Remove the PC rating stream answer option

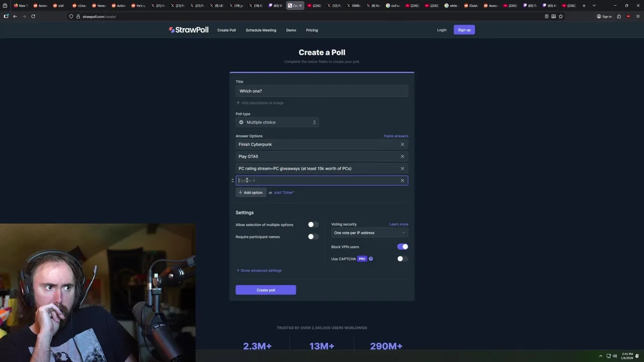(403, 168)
